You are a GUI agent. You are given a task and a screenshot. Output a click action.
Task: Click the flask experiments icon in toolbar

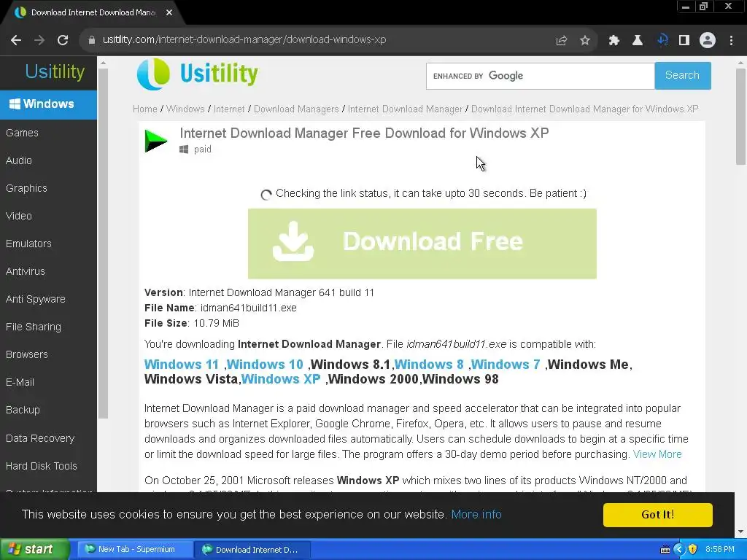638,41
